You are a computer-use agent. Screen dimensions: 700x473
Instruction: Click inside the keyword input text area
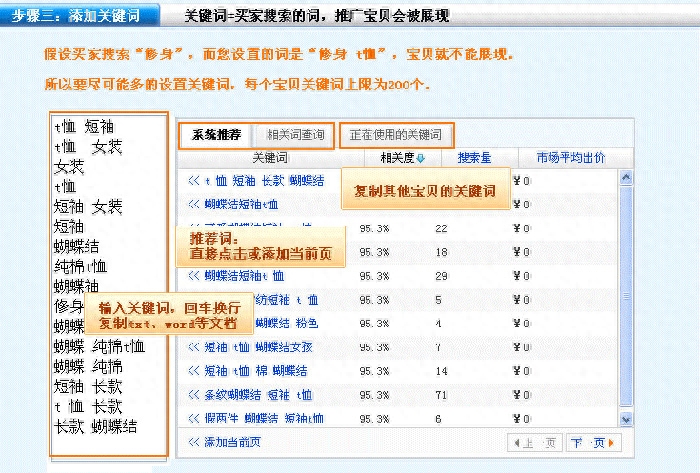pos(108,285)
